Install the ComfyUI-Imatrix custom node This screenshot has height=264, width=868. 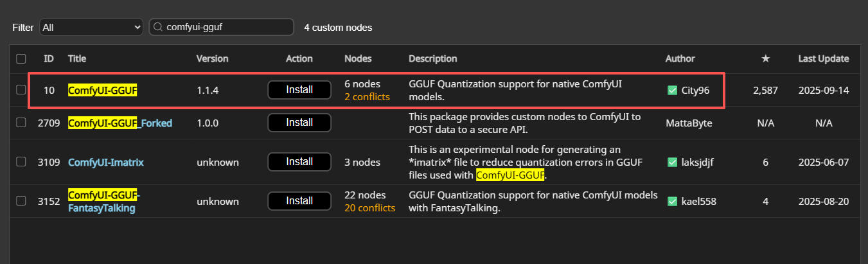(299, 162)
